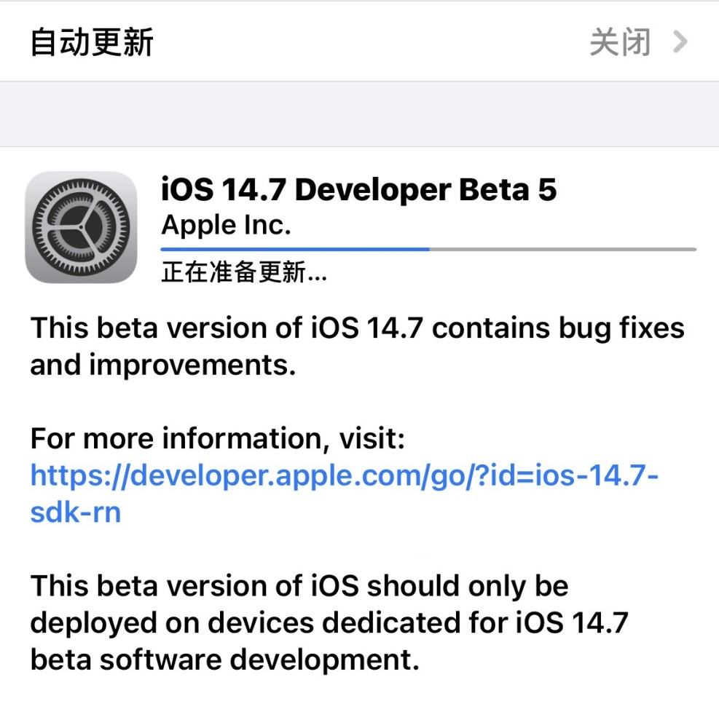Click the beta software development warning paragraph
Screen dimensions: 719x728
pos(329,622)
